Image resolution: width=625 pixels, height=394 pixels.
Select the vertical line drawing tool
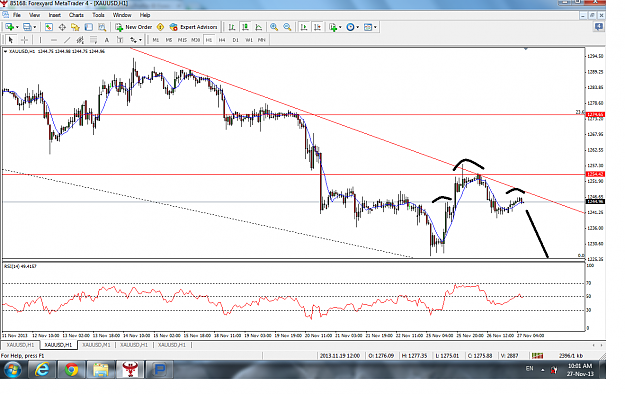click(40, 40)
